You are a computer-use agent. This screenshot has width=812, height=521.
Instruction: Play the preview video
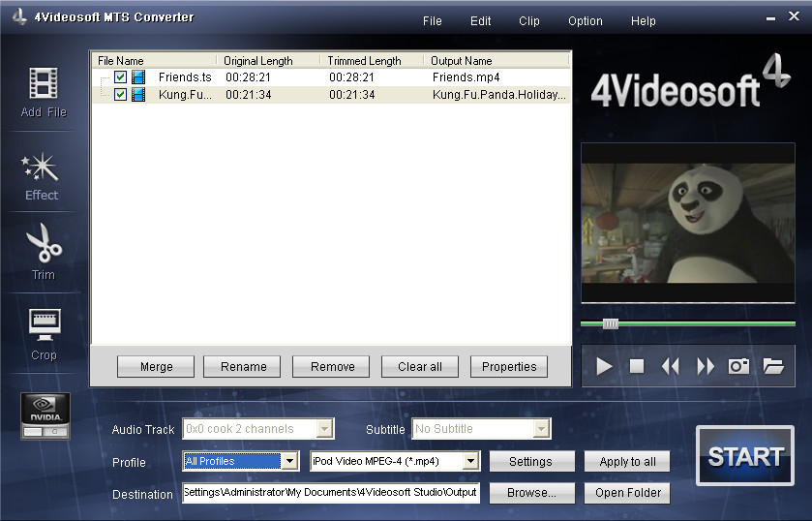click(604, 366)
